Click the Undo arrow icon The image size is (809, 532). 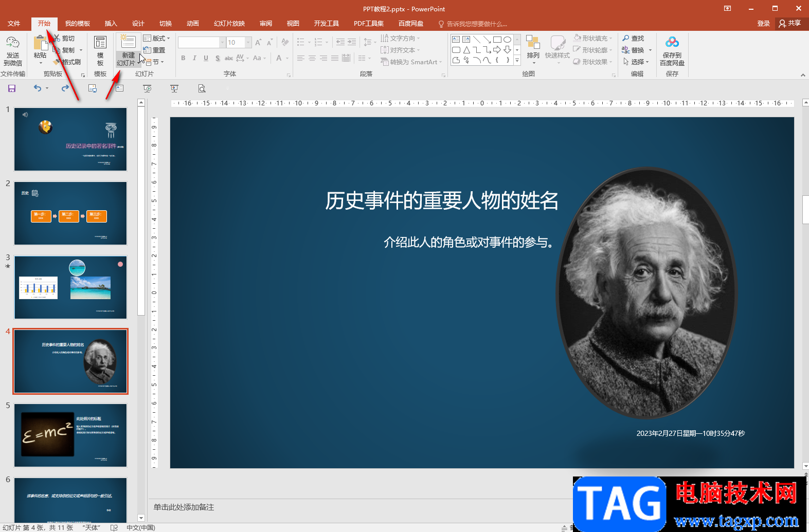[x=38, y=88]
